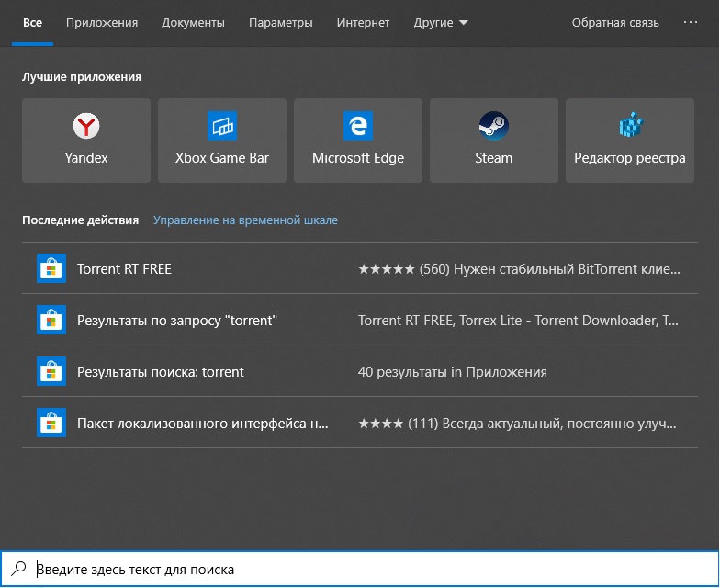Open the Yandex browser icon
Image resolution: width=720 pixels, height=588 pixels.
[86, 125]
